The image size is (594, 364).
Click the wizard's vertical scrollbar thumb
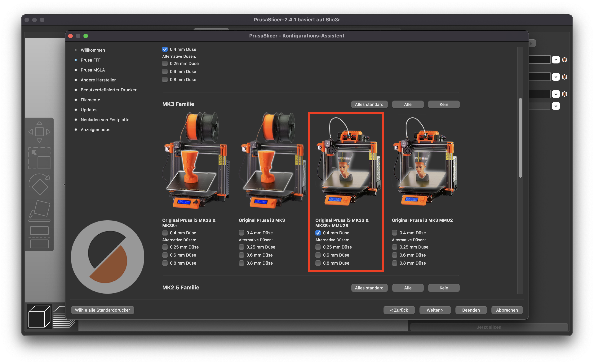[520, 138]
